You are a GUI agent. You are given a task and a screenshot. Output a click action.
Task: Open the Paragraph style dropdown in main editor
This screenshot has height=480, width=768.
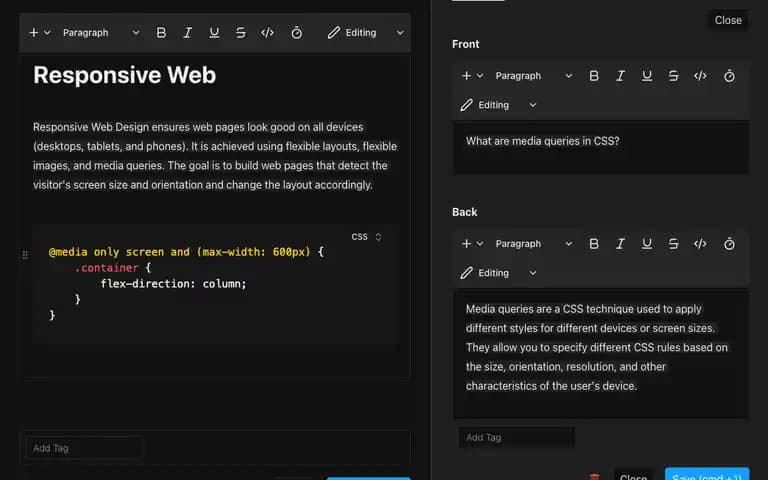pyautogui.click(x=101, y=33)
